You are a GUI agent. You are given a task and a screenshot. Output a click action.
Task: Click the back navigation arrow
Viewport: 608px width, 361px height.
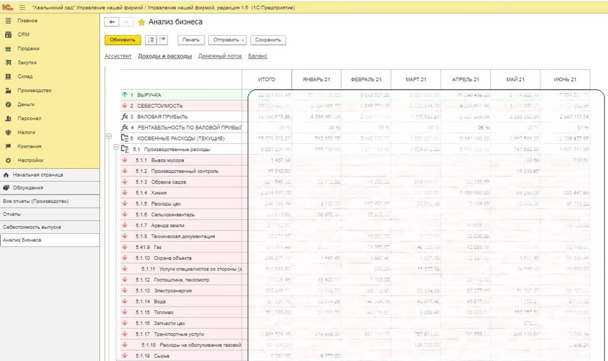coord(112,22)
